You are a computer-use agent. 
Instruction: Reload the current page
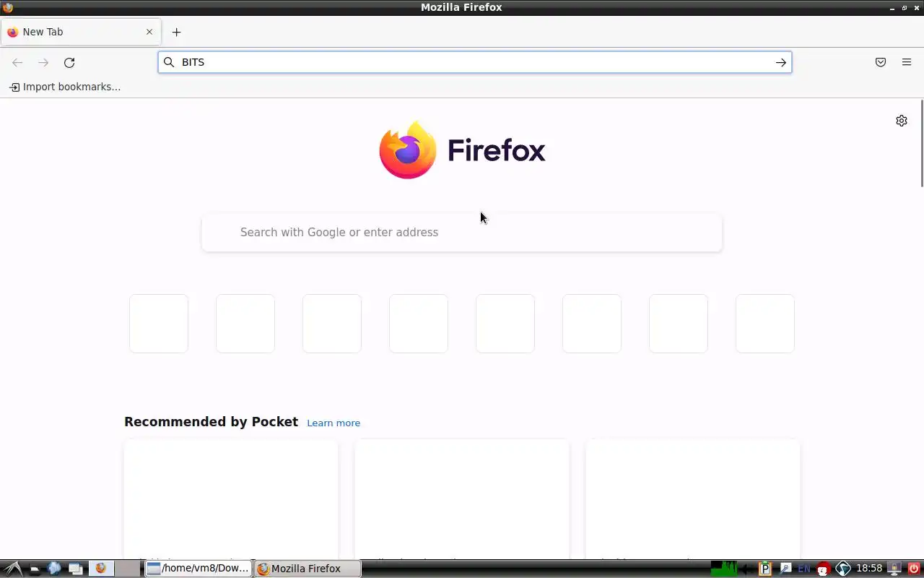click(69, 63)
